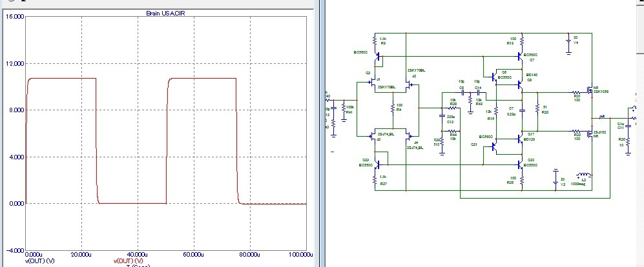
Task: Select transistor Q8 BD140
Action: [519, 85]
